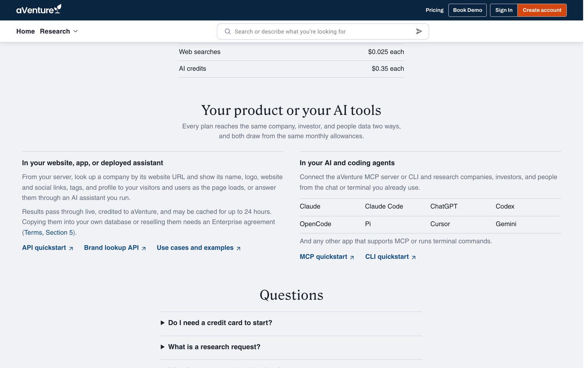
Task: Expand the 'What is a research request?' question
Action: [x=291, y=347]
